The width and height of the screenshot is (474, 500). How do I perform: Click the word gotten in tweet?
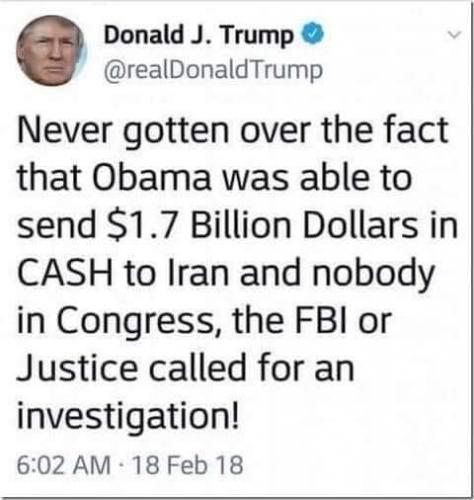click(x=176, y=133)
